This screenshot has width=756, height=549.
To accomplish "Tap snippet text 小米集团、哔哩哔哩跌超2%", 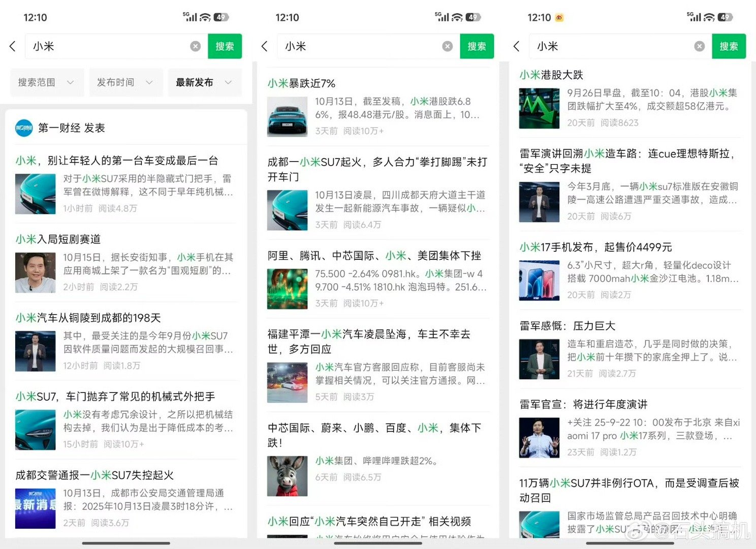I will coord(376,461).
